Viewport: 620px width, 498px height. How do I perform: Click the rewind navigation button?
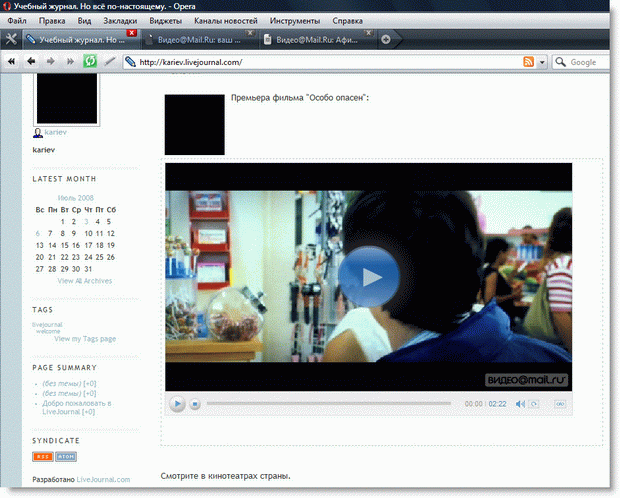[x=11, y=61]
